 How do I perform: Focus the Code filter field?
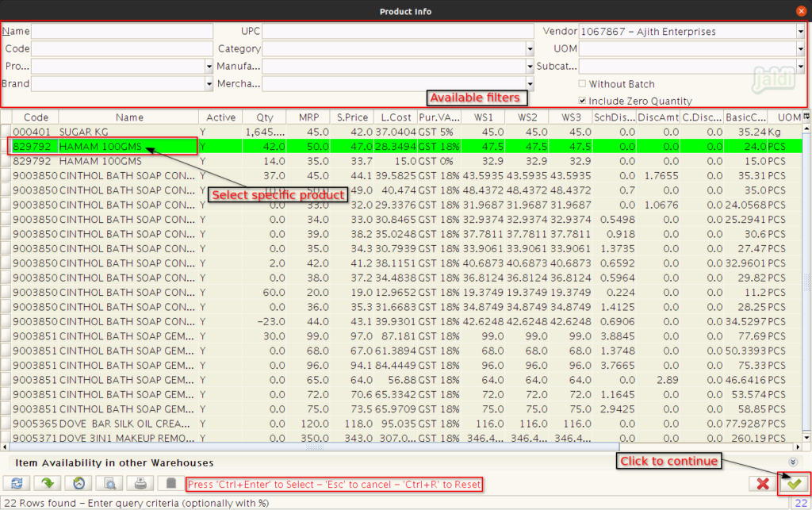click(122, 48)
